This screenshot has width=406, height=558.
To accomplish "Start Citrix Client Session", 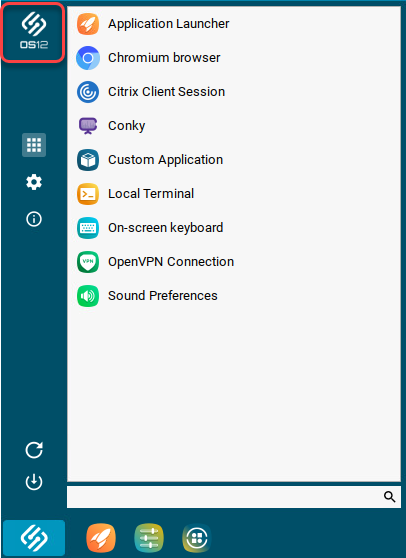I will pos(233,92).
